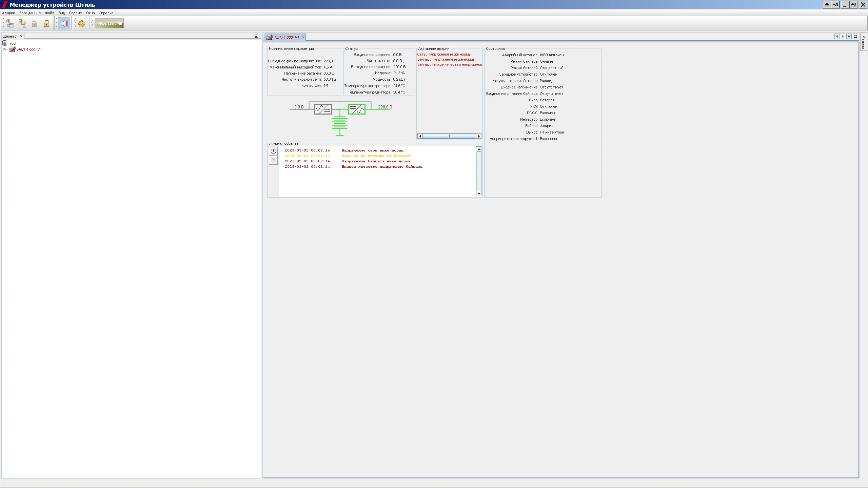This screenshot has width=868, height=488.
Task: Minimize the Дерево panel
Action: 256,36
